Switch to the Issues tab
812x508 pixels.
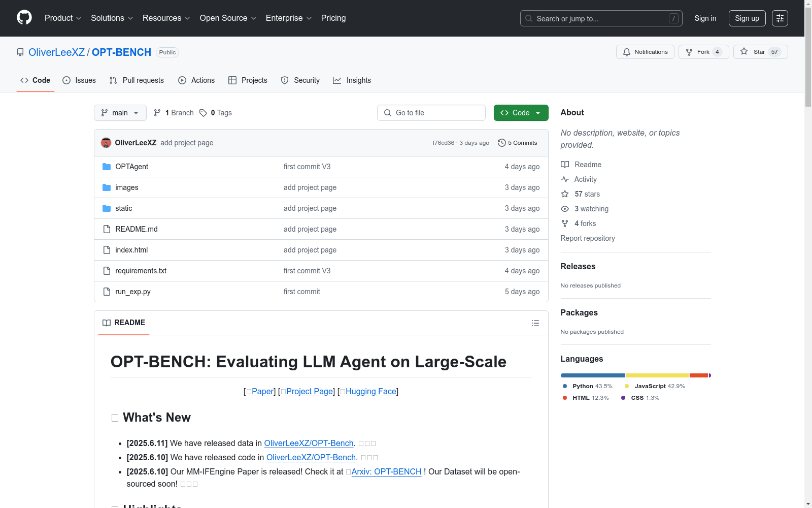click(79, 80)
